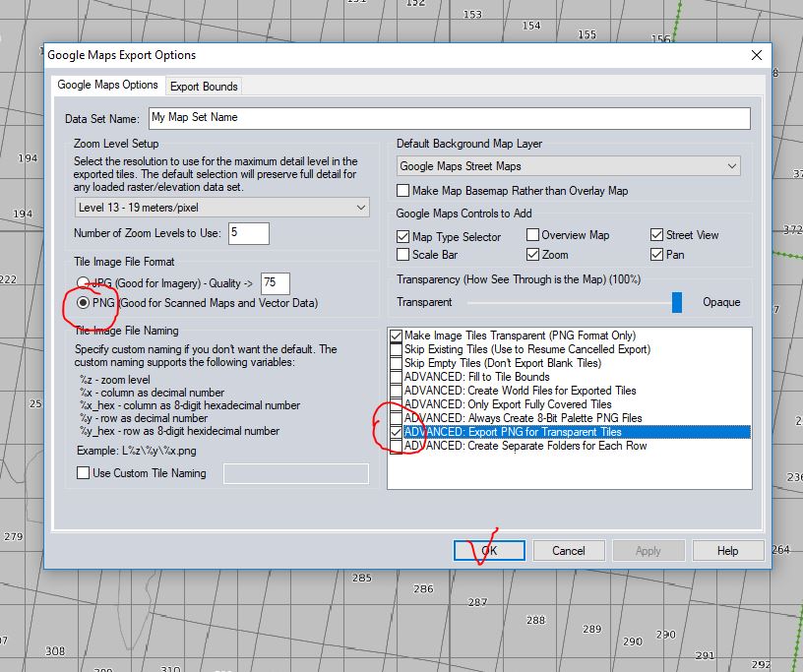Select the PNG image format radio button

83,303
